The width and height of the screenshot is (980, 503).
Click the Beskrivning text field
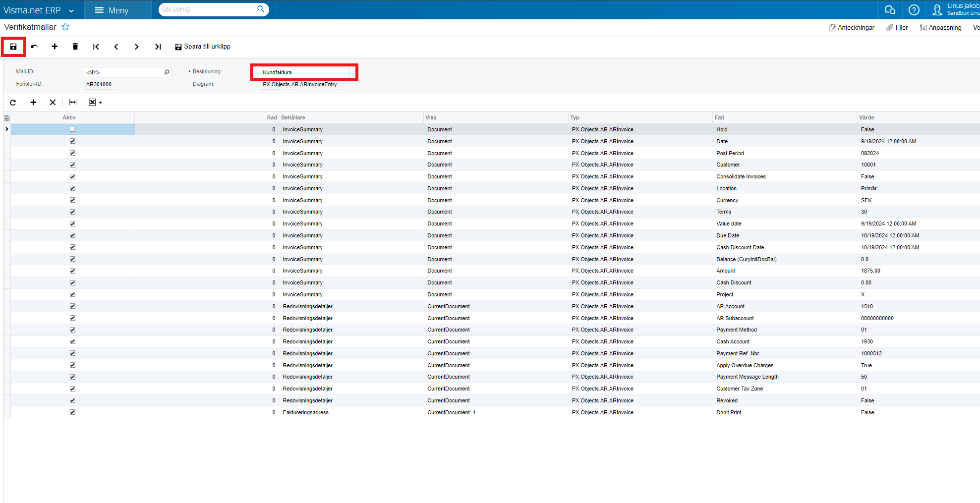(x=304, y=72)
